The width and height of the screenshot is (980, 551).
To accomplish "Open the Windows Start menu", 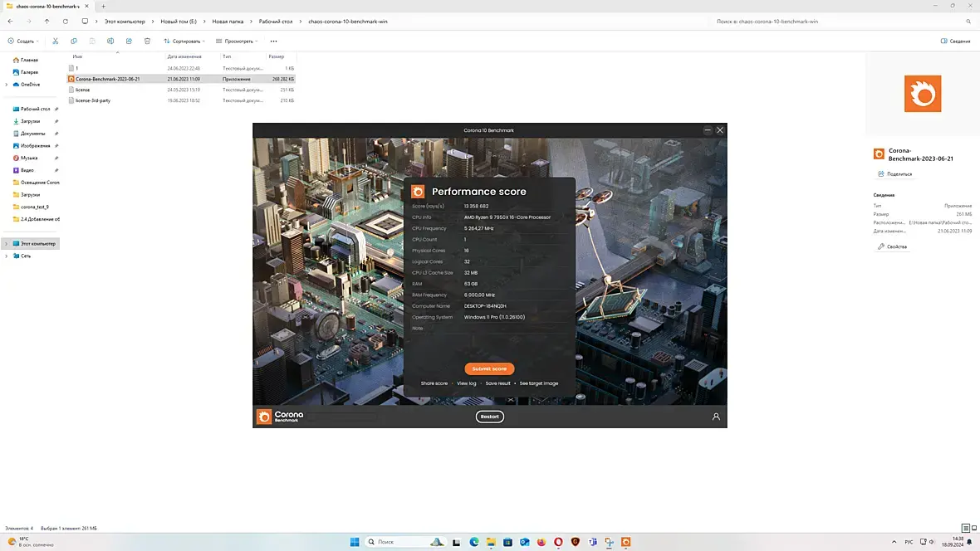I will pyautogui.click(x=355, y=542).
